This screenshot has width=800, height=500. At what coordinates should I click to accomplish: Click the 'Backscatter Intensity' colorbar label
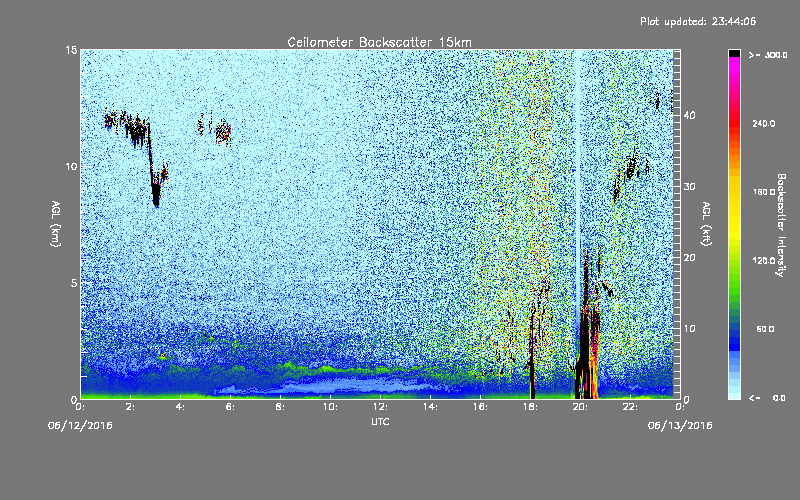tap(781, 225)
